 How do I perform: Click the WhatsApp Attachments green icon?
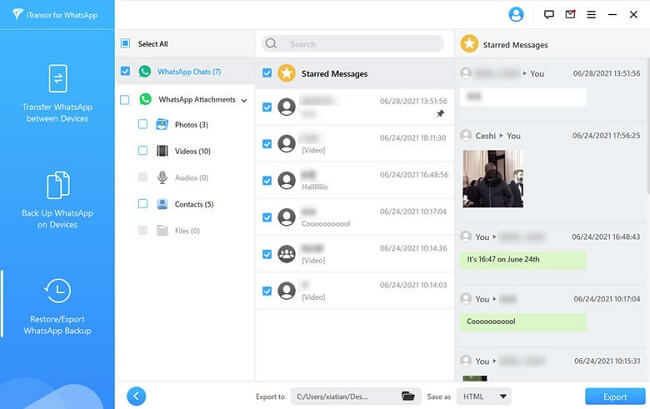coord(145,99)
